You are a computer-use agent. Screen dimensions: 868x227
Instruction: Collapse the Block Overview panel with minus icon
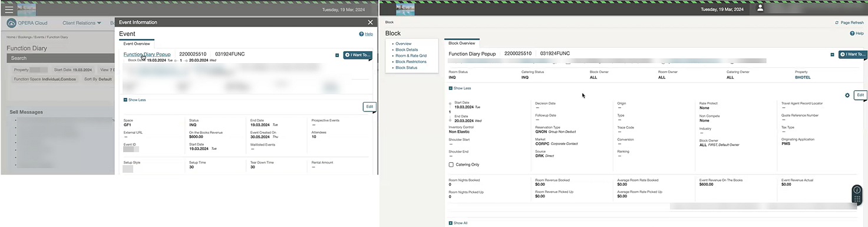[833, 54]
